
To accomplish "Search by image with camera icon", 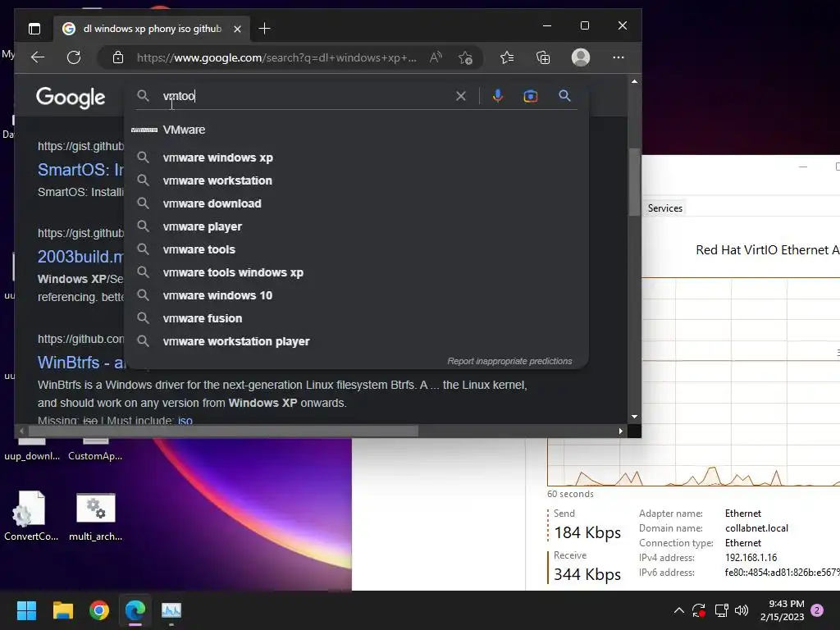I will 531,96.
